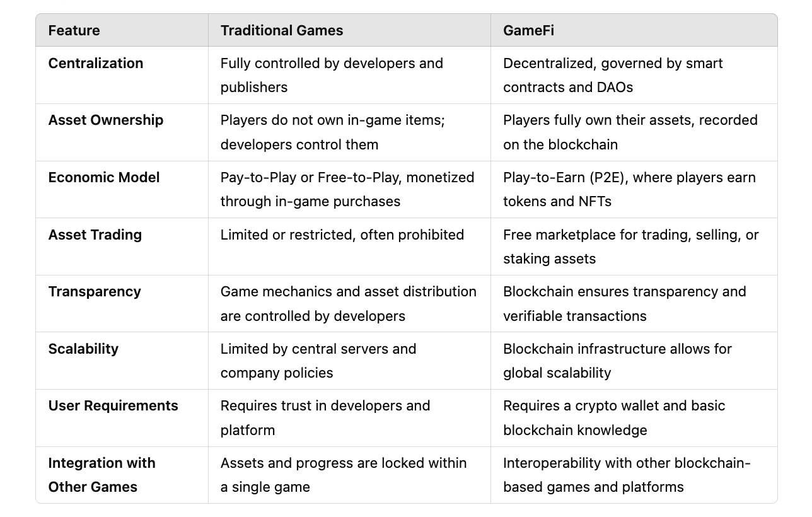Click the 'Decentralized, governed by smart contracts' cell

pos(613,75)
